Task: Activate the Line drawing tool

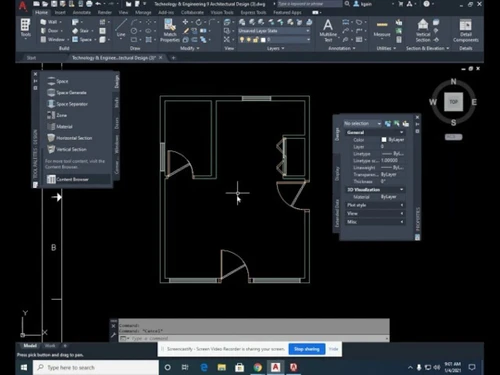Action: click(121, 28)
